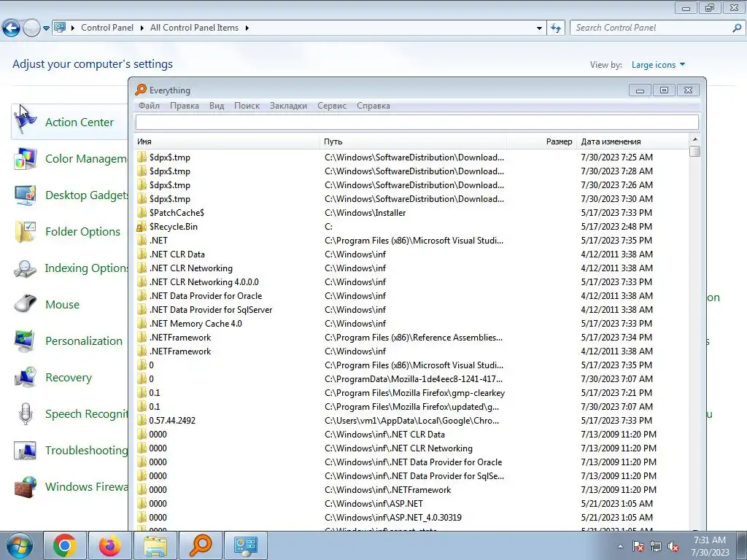The height and width of the screenshot is (560, 747).
Task: Select .NET Data Provider for Oracle row
Action: coord(412,296)
